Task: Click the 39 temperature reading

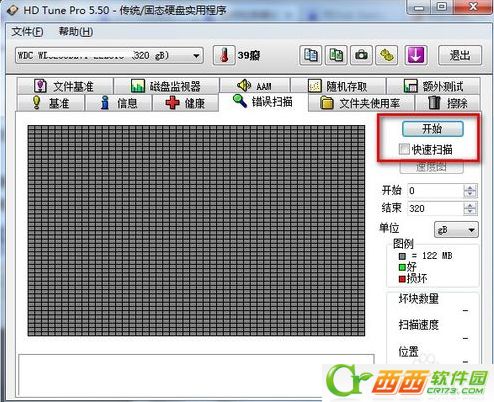Action: pyautogui.click(x=249, y=55)
